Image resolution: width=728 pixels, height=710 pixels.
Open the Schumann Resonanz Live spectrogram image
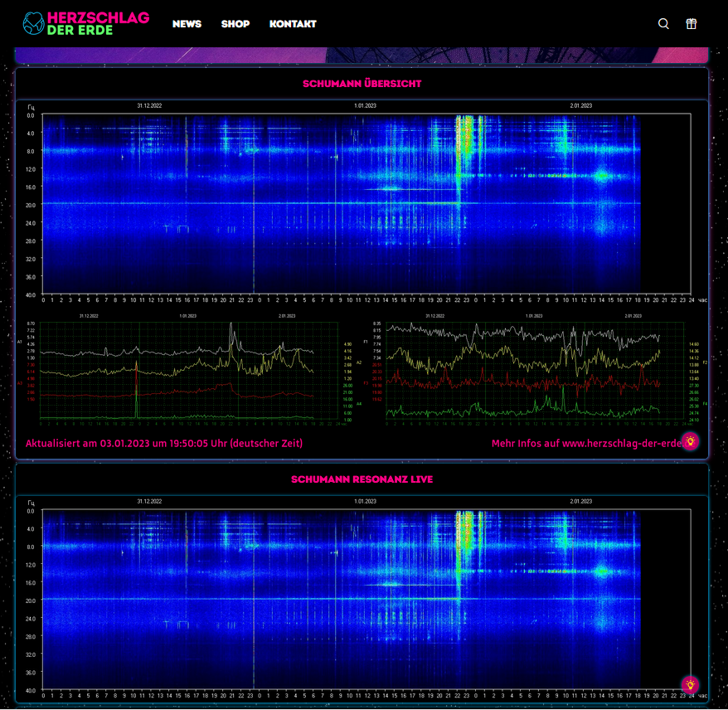[x=365, y=597]
